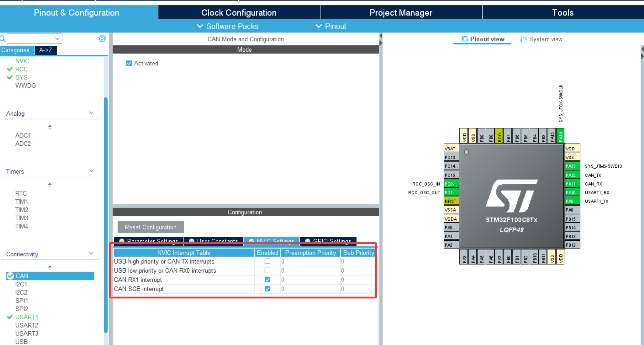
Task: Disable the CAN RX1 interrupt checkbox
Action: pyautogui.click(x=268, y=280)
